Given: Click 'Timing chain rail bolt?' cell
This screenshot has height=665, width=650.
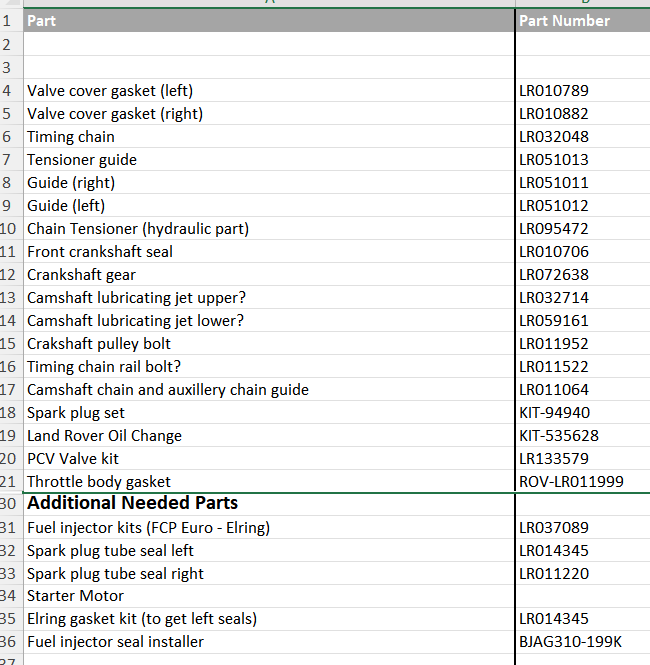Looking at the screenshot, I should (x=269, y=366).
